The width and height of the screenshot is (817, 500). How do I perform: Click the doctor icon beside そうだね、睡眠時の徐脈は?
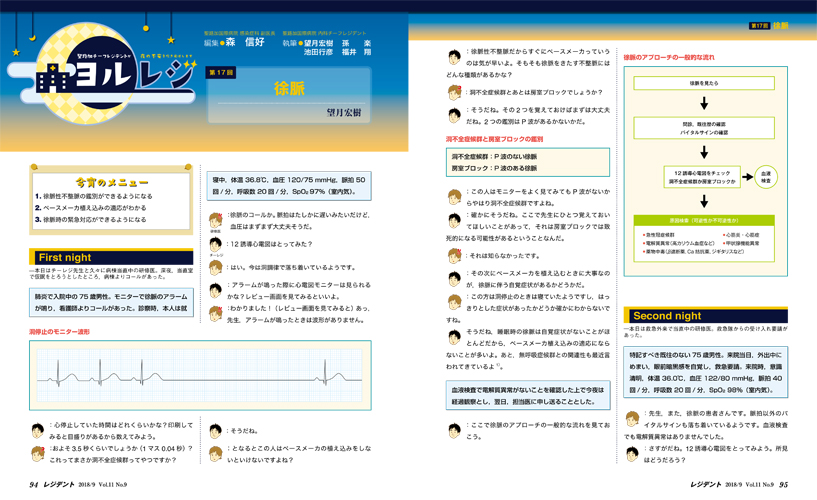coord(454,337)
